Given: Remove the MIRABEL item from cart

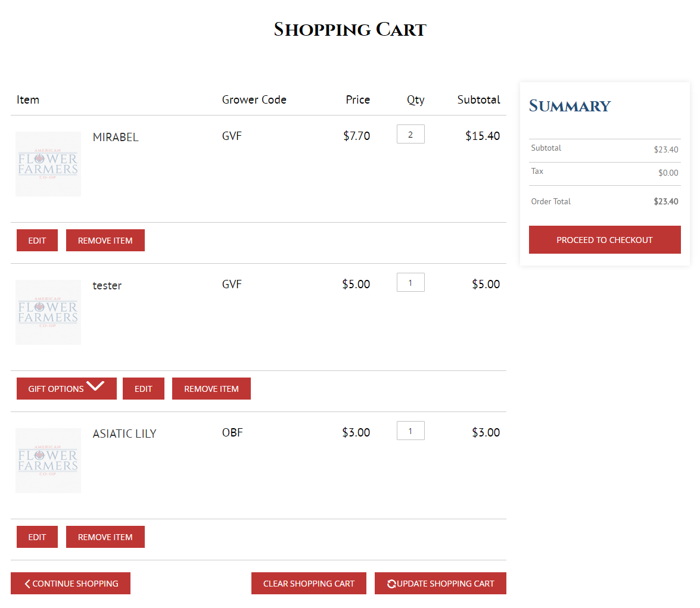Looking at the screenshot, I should pos(105,241).
